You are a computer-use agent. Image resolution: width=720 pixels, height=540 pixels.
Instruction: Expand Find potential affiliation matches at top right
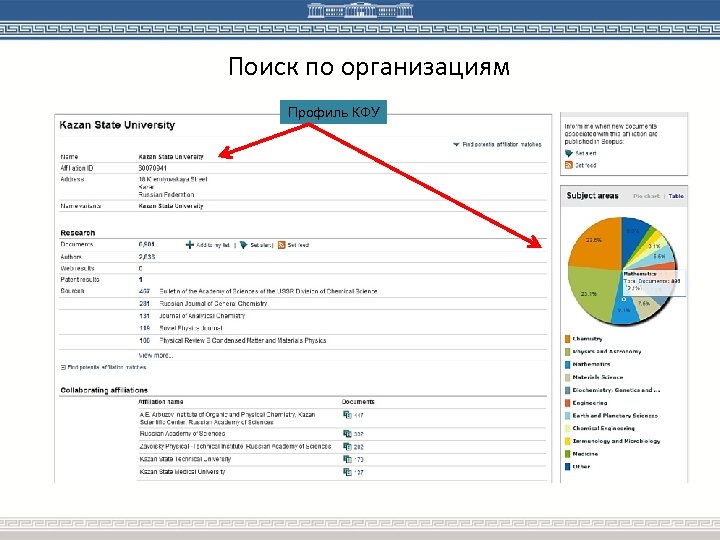click(497, 144)
